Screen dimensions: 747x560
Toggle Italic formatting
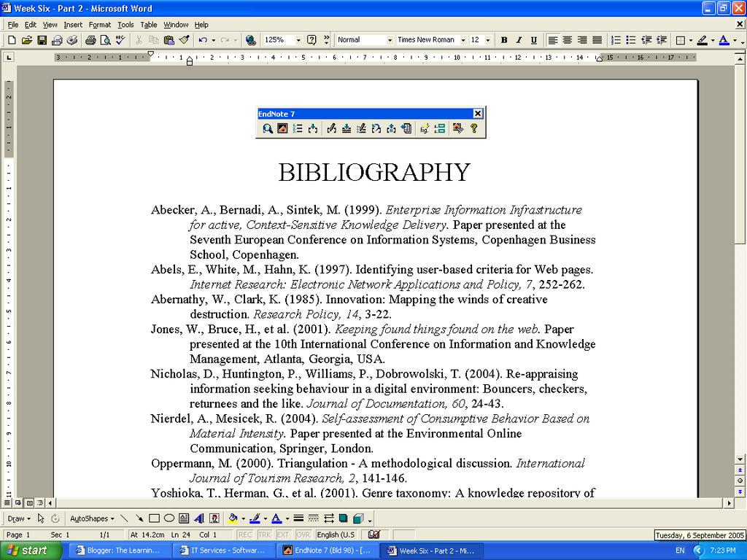click(519, 40)
